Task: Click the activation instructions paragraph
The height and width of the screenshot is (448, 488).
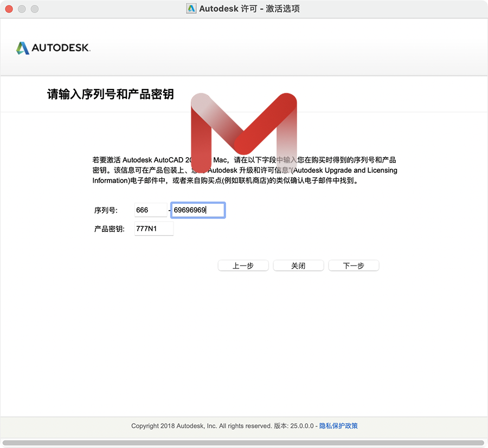Action: (245, 170)
